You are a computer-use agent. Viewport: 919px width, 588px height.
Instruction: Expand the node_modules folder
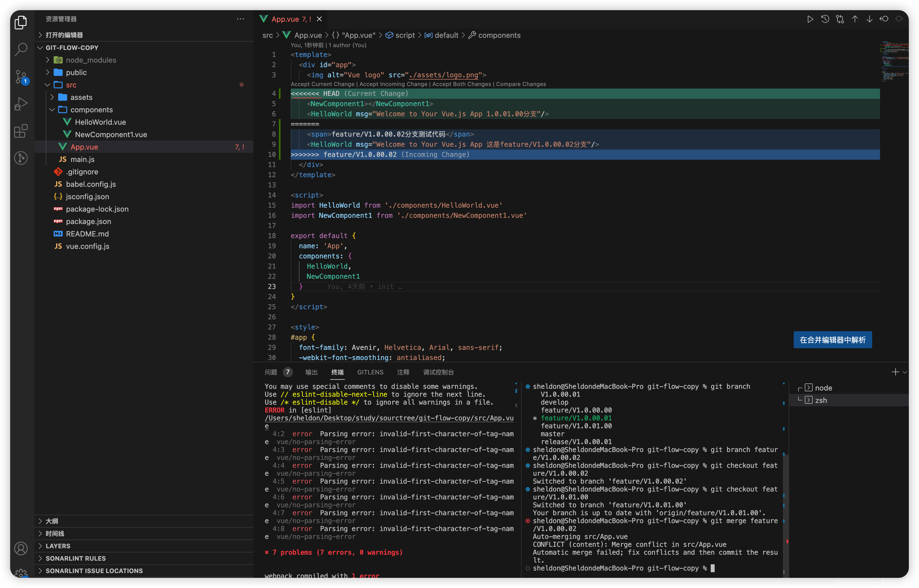click(x=144, y=60)
